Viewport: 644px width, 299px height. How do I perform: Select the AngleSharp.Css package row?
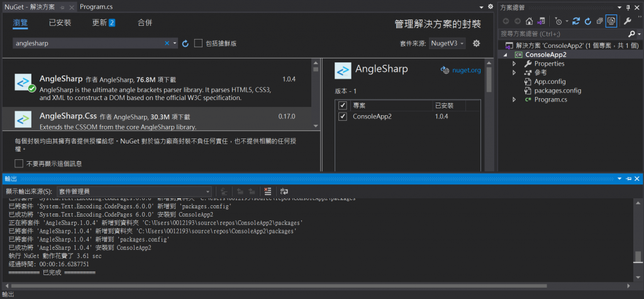pyautogui.click(x=157, y=119)
